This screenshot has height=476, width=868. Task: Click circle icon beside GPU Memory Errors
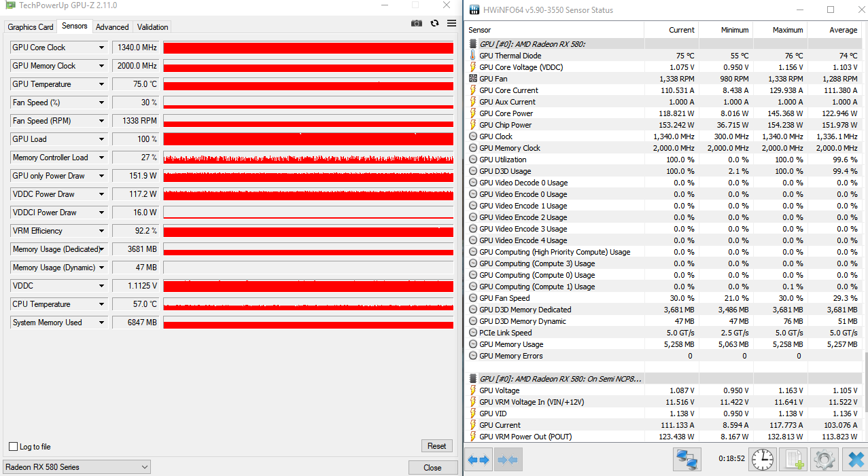[x=473, y=356]
